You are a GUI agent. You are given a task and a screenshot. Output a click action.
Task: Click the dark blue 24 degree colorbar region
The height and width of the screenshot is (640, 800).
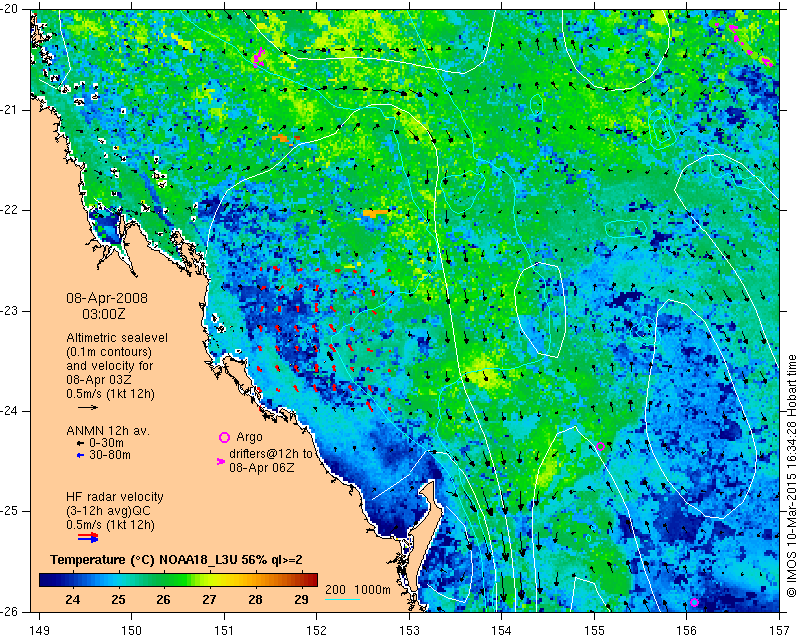pyautogui.click(x=72, y=580)
